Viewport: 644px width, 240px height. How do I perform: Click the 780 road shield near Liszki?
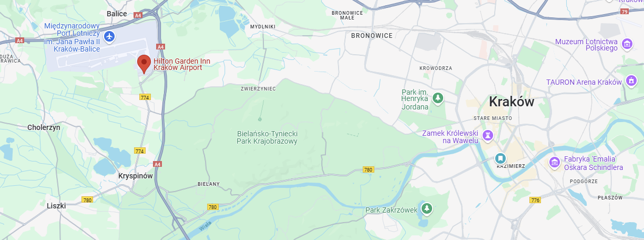87,200
